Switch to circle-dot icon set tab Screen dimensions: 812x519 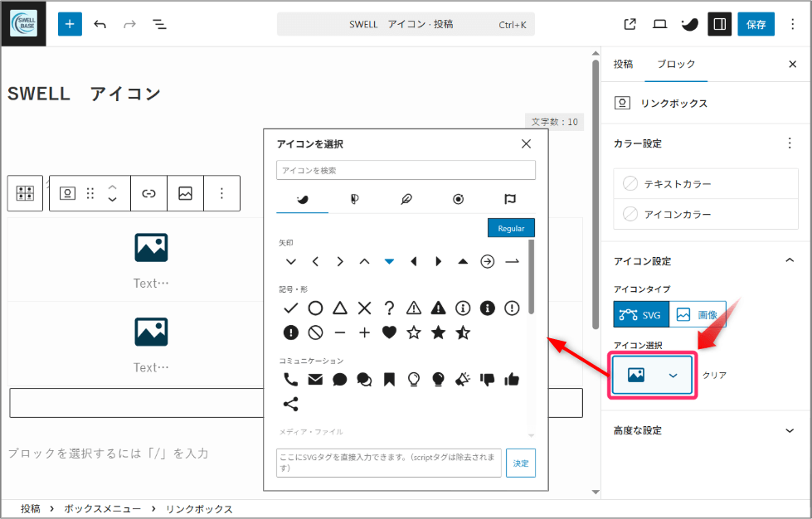459,199
